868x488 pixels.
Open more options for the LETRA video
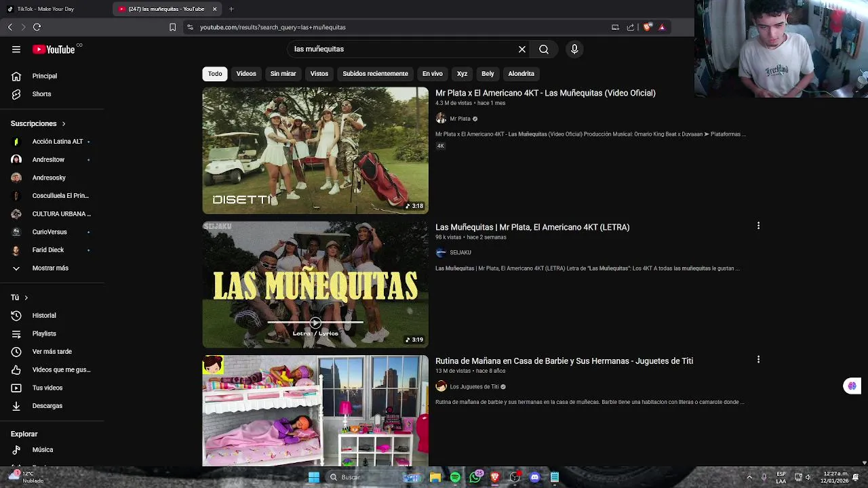tap(758, 226)
